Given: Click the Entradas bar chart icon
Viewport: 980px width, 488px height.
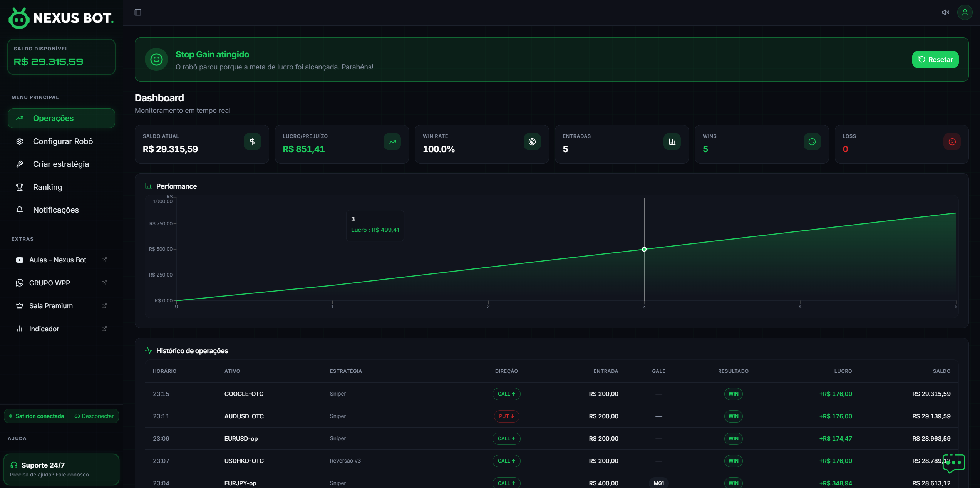Looking at the screenshot, I should (672, 142).
